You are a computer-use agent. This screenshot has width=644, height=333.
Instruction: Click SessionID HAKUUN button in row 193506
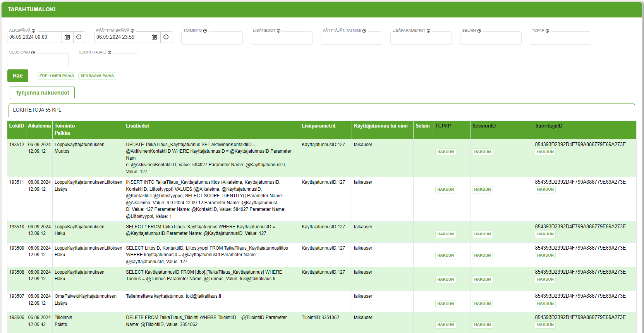click(482, 325)
